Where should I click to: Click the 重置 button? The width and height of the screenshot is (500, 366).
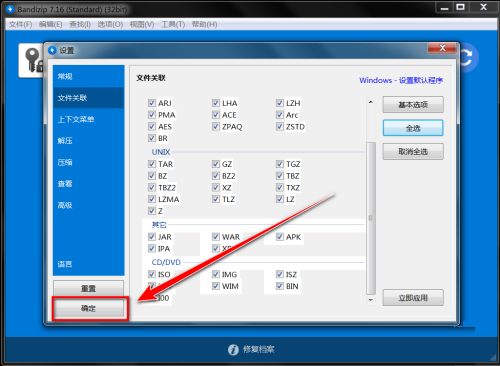pyautogui.click(x=88, y=288)
